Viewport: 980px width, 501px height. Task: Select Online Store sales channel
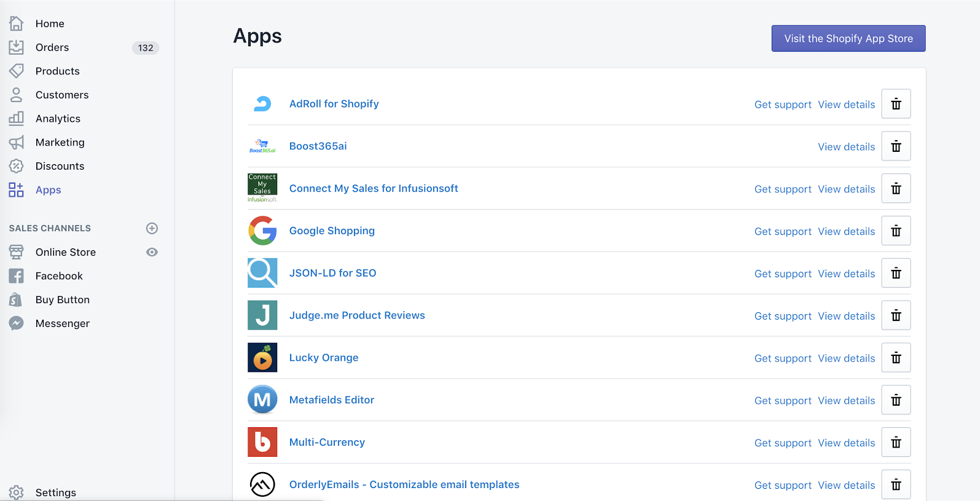pos(66,252)
